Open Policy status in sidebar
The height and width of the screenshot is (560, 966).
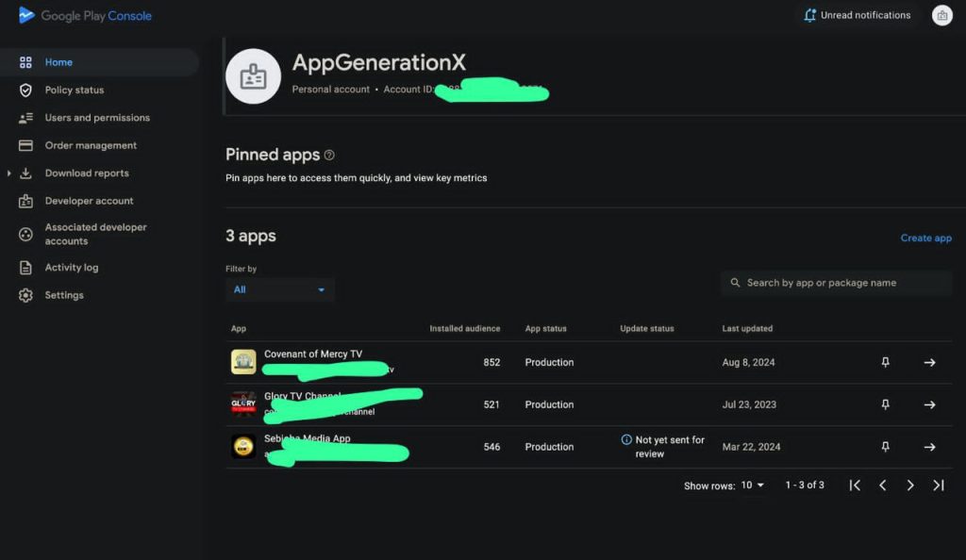(x=74, y=91)
